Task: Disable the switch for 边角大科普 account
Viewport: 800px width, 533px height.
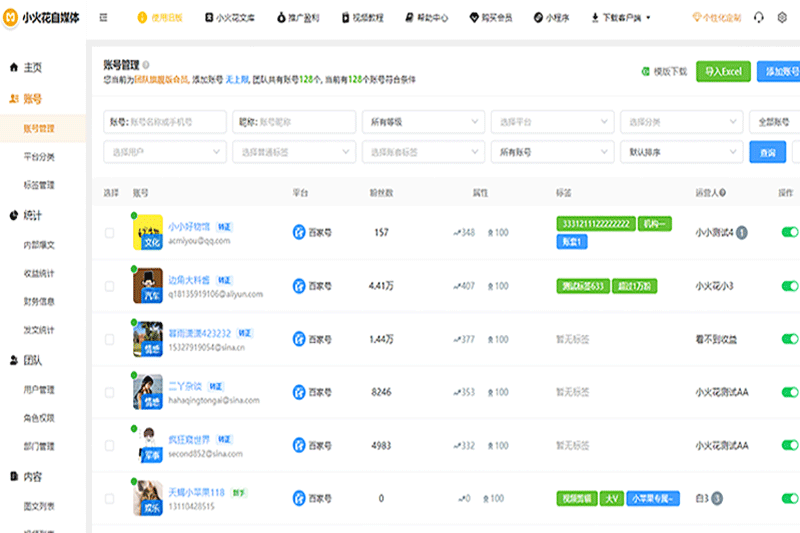Action: click(x=790, y=286)
